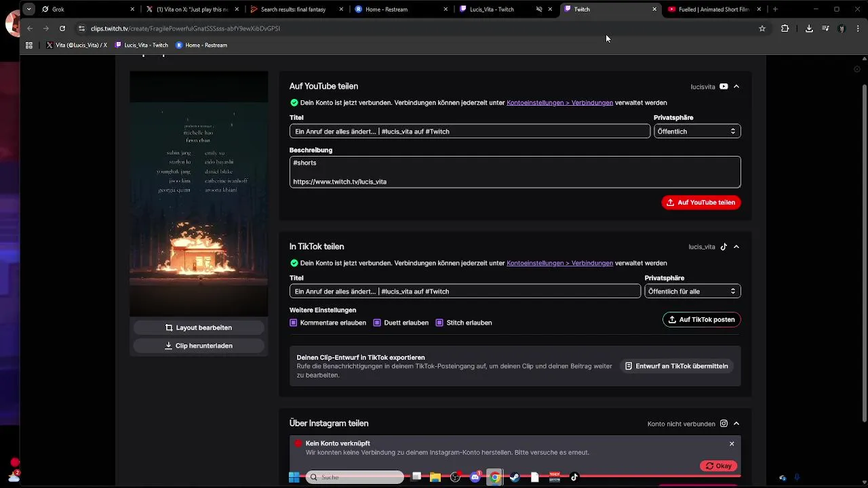Open Vita (@Lucis_Vita) / X bookmark
This screenshot has width=868, height=488.
[77, 45]
